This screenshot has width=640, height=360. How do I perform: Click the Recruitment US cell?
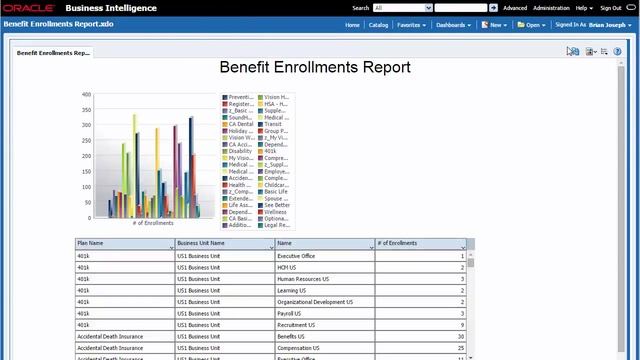(x=325, y=325)
